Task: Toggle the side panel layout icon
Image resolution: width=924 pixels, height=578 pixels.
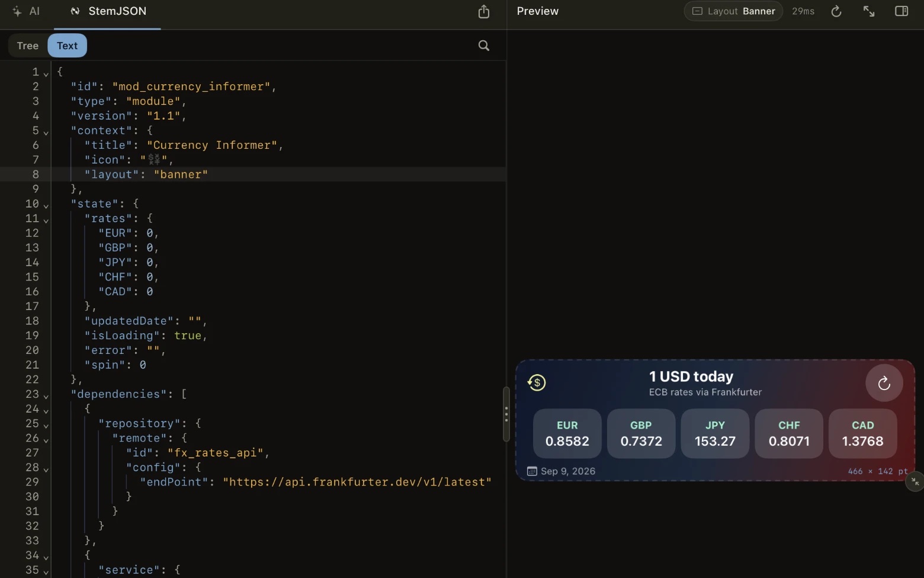Action: pyautogui.click(x=901, y=11)
